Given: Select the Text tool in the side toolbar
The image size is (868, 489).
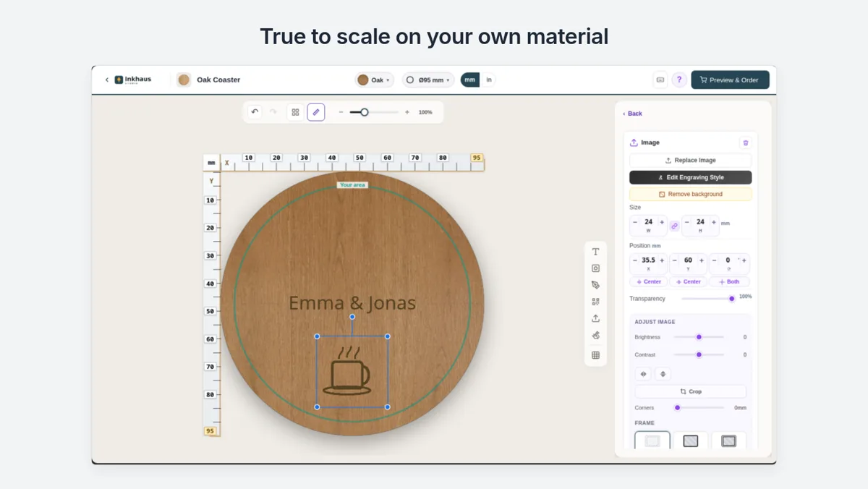Looking at the screenshot, I should [595, 252].
